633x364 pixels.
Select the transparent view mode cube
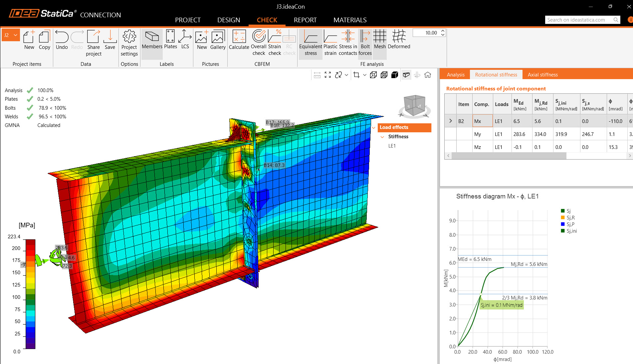pos(384,75)
